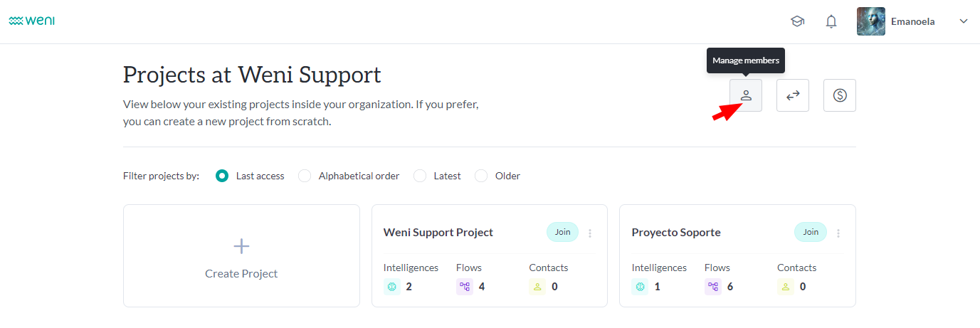980x328 pixels.
Task: Open the graduation cap learning icon
Action: [797, 21]
